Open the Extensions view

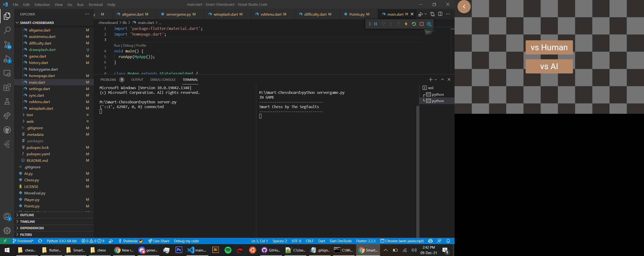coord(7,87)
